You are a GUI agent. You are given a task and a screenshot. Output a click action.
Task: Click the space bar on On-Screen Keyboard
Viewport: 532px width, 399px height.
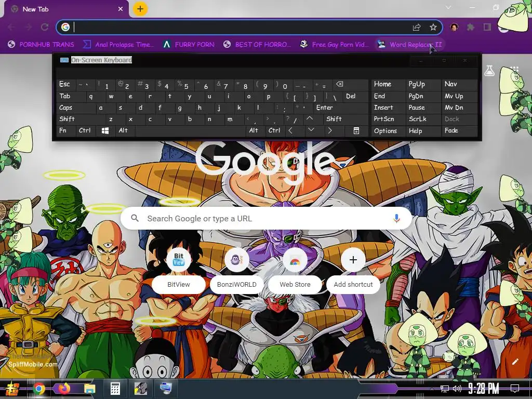[x=190, y=130]
